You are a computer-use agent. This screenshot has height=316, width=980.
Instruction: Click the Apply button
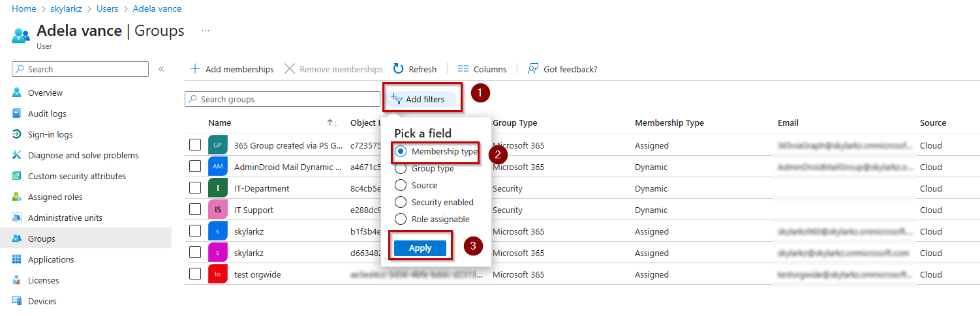click(420, 248)
